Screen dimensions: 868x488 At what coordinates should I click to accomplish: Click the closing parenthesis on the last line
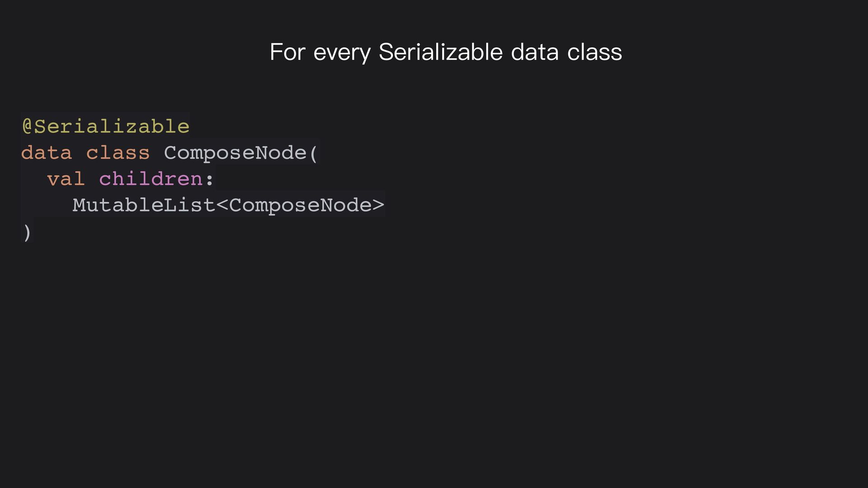point(27,232)
